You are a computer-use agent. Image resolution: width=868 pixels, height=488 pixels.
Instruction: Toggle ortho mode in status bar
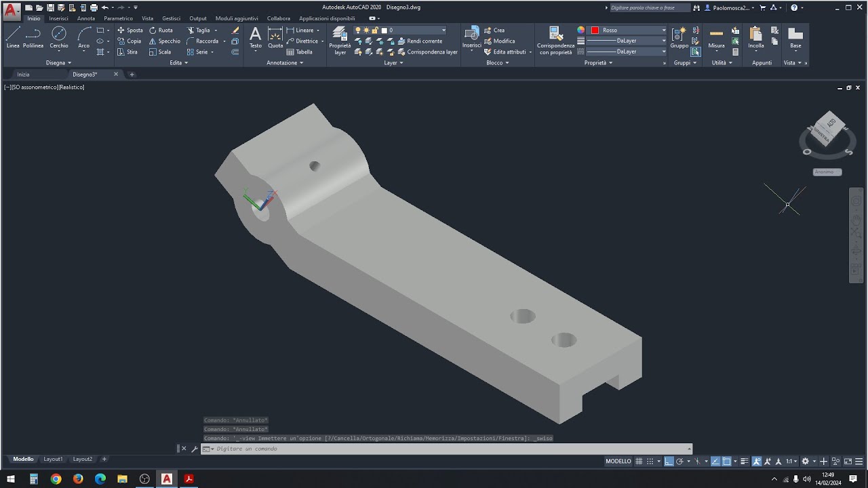pyautogui.click(x=669, y=461)
